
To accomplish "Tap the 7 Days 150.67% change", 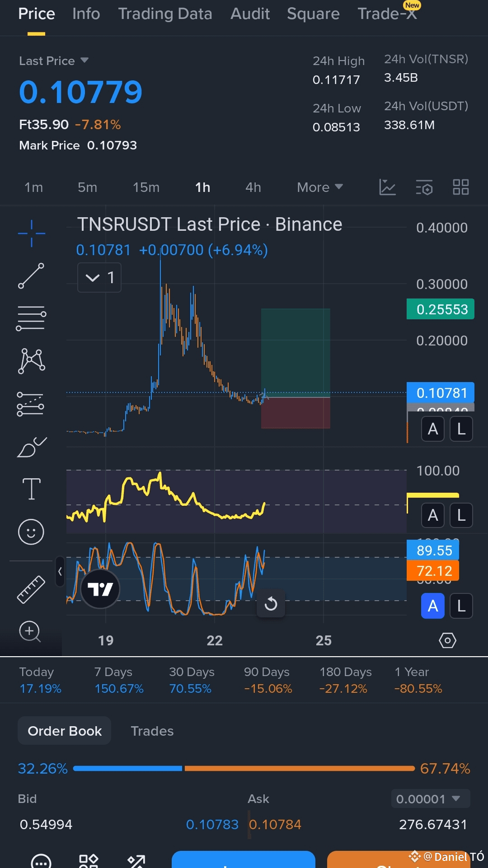I will 119,680.
